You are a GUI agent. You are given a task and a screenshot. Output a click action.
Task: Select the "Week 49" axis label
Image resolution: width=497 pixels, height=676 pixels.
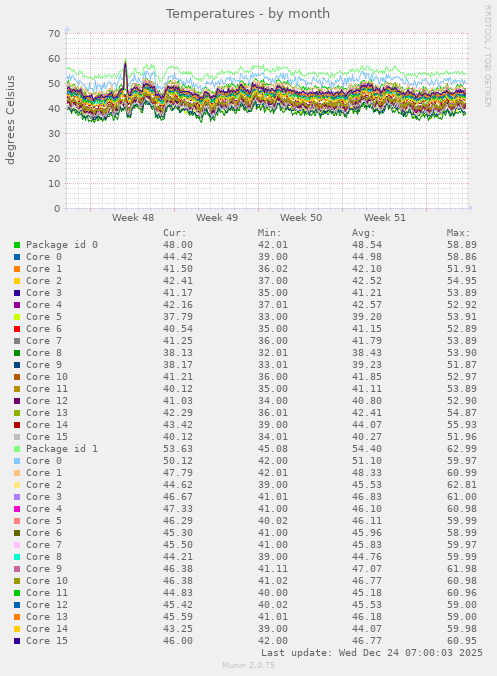pos(217,218)
